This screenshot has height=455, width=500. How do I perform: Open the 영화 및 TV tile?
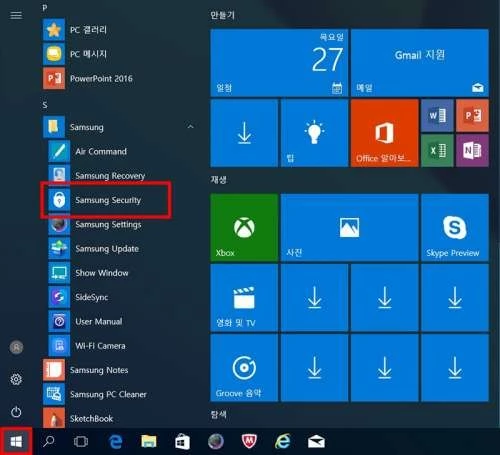(244, 298)
